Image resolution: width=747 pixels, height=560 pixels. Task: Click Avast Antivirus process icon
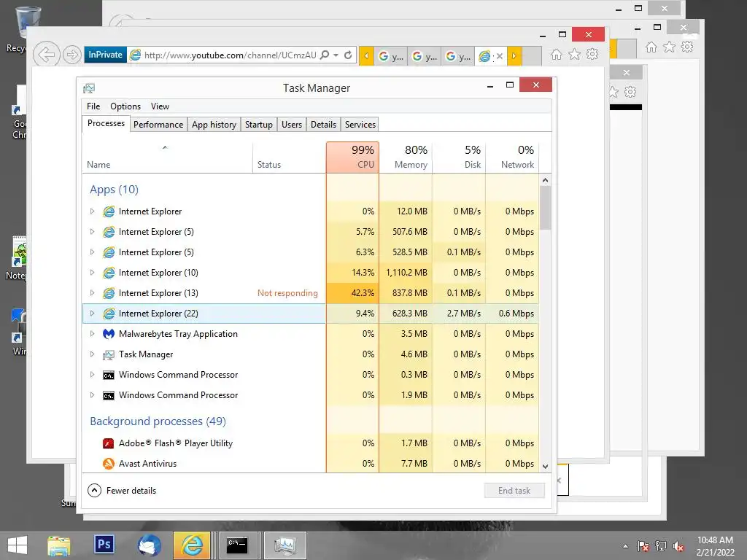[x=109, y=463]
